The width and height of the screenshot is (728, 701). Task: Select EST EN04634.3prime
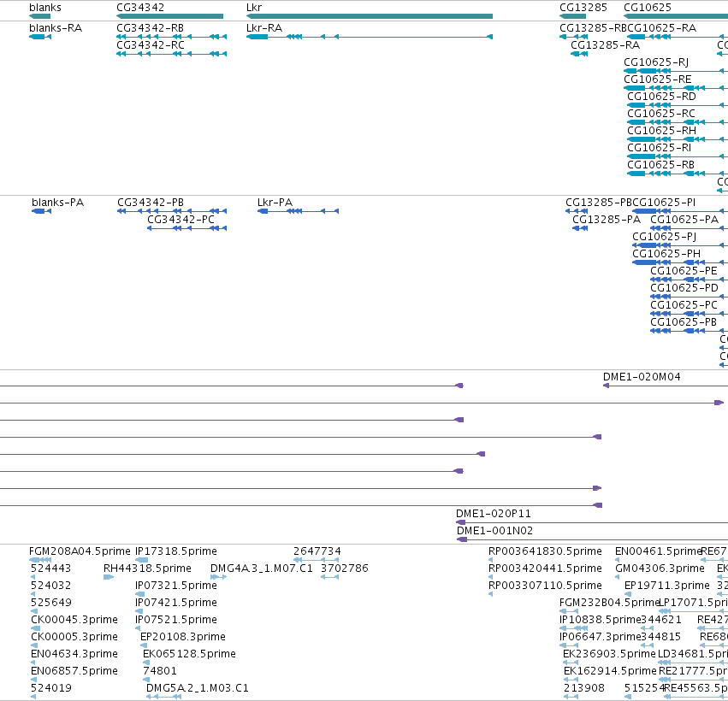tap(74, 655)
